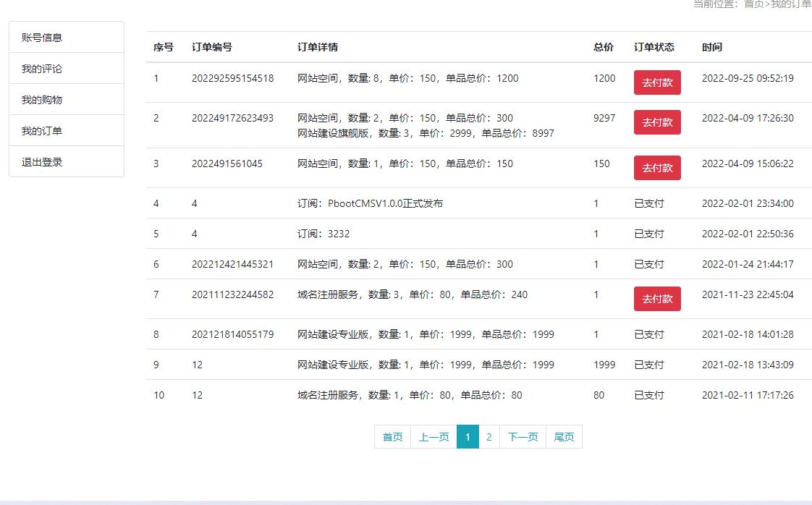Click 去付款 on order 2022491561045
Viewport: 812px width, 505px height.
(656, 168)
